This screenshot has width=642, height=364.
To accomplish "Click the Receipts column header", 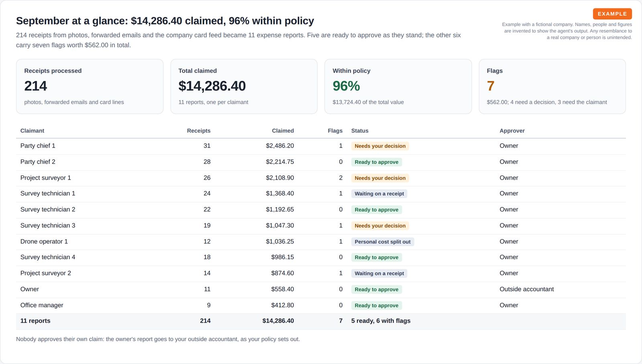I will [199, 131].
